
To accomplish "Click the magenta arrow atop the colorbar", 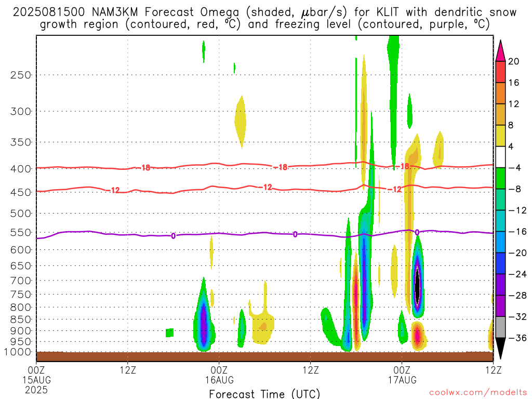I will [x=500, y=51].
